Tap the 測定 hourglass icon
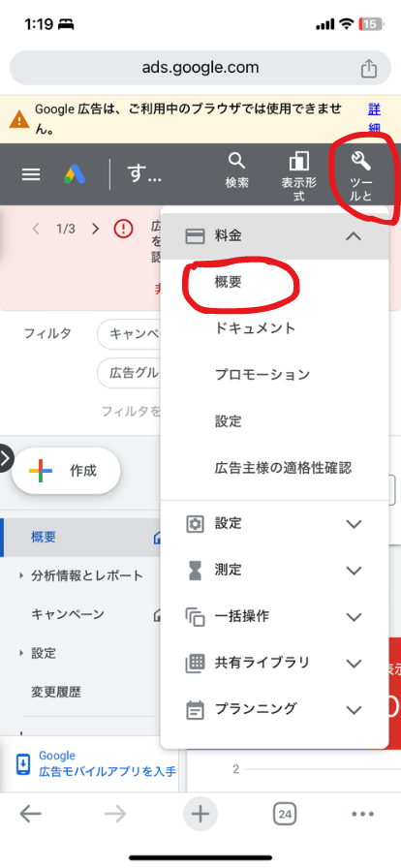The image size is (401, 868). click(195, 571)
